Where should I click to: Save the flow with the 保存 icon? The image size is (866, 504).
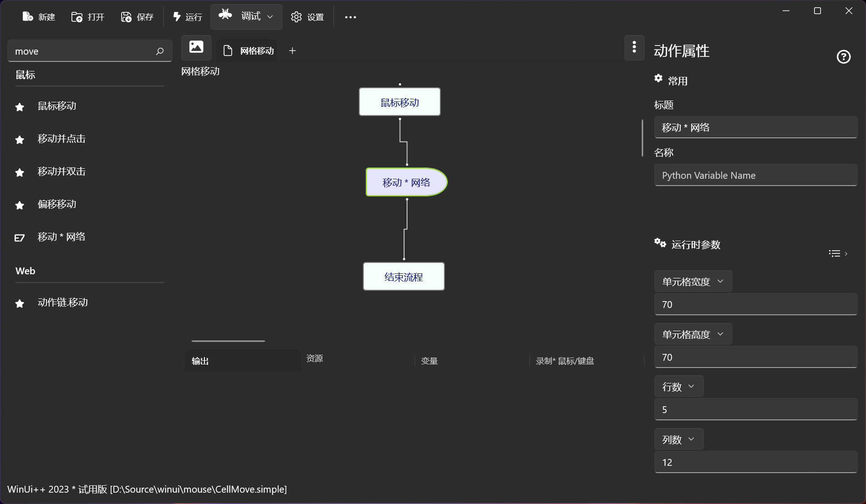click(126, 16)
